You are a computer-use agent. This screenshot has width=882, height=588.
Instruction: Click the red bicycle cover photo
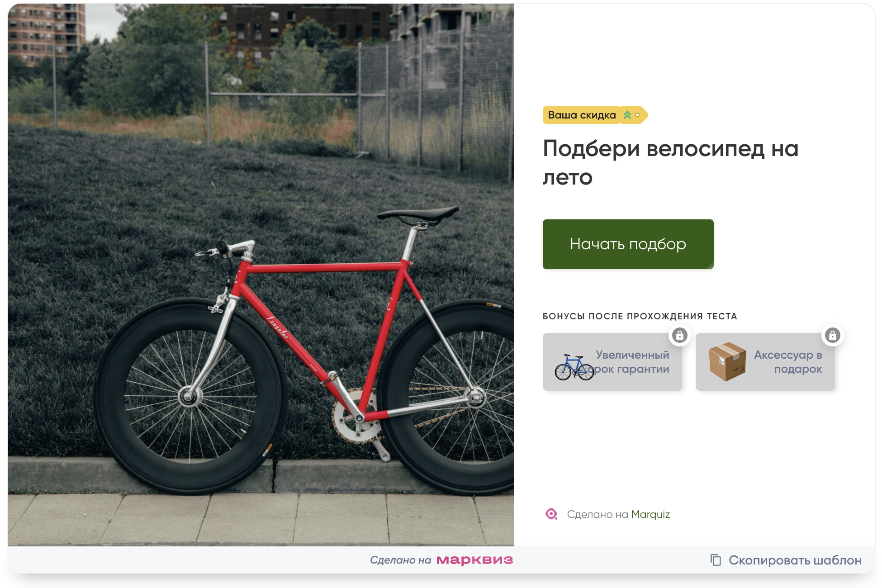[261, 275]
